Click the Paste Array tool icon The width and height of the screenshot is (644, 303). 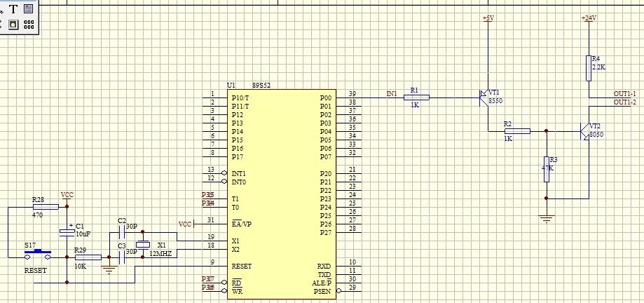(x=29, y=25)
